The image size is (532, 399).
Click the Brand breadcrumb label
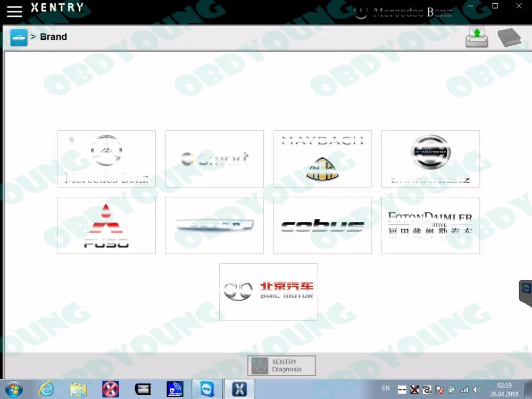coord(53,37)
